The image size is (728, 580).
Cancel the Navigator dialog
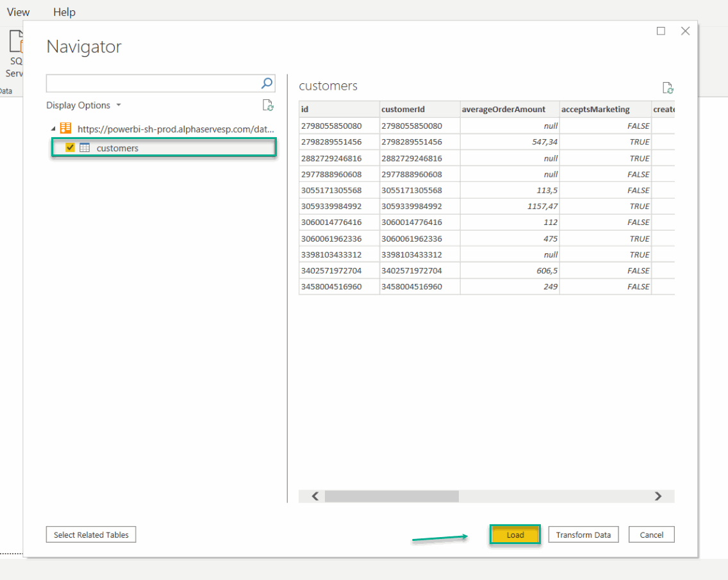coord(652,534)
